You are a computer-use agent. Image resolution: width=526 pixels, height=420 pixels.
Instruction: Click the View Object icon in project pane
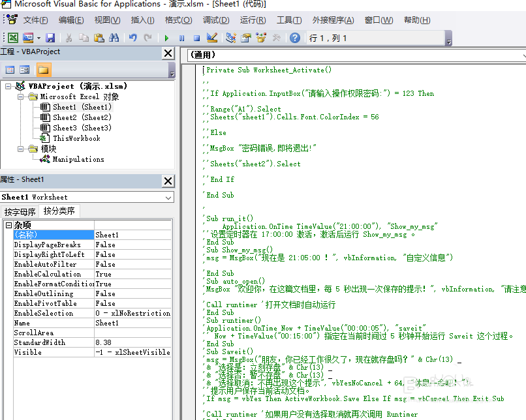[25, 70]
